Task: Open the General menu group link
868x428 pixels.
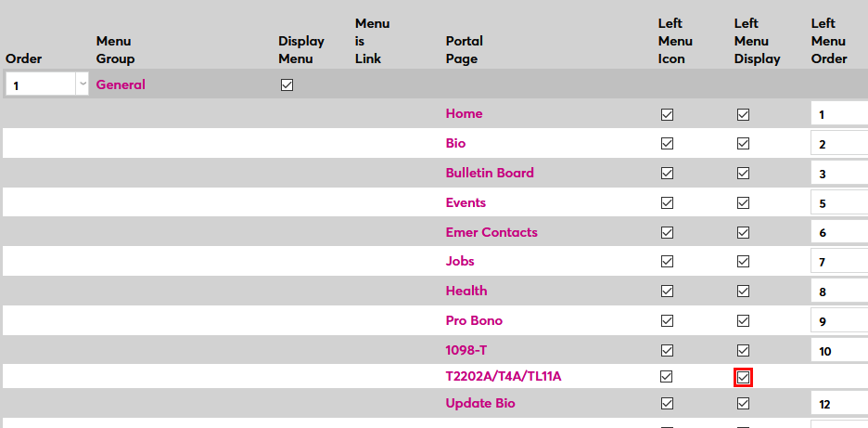Action: click(x=121, y=84)
